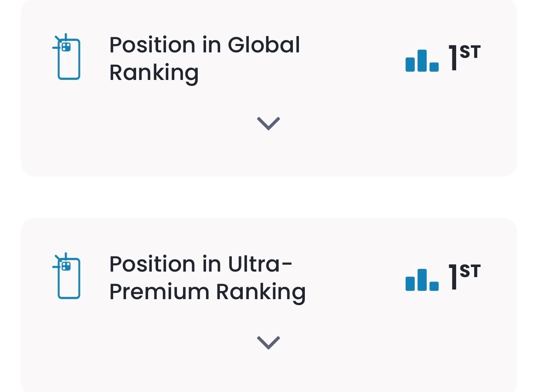
Task: Tap the word "Ranking" in the Global card
Action: point(154,73)
